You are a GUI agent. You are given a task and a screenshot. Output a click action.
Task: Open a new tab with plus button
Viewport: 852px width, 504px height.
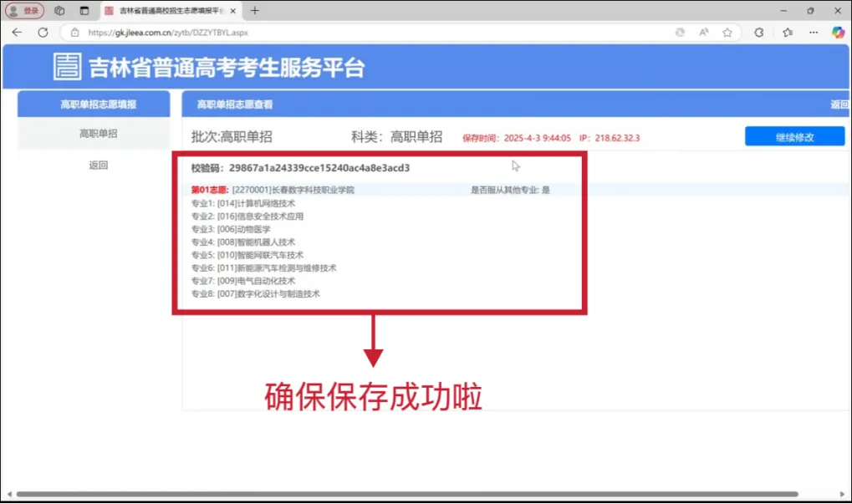tap(255, 11)
